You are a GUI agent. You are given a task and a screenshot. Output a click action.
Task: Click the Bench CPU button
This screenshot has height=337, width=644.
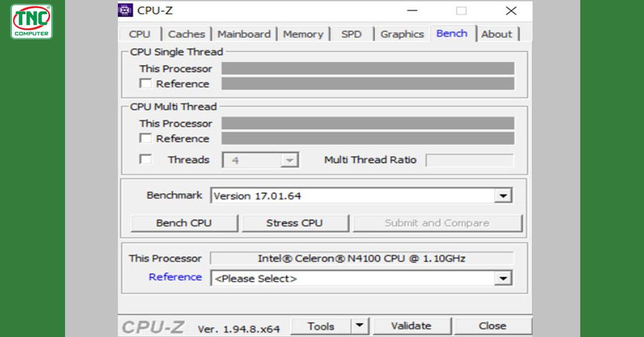tap(184, 223)
